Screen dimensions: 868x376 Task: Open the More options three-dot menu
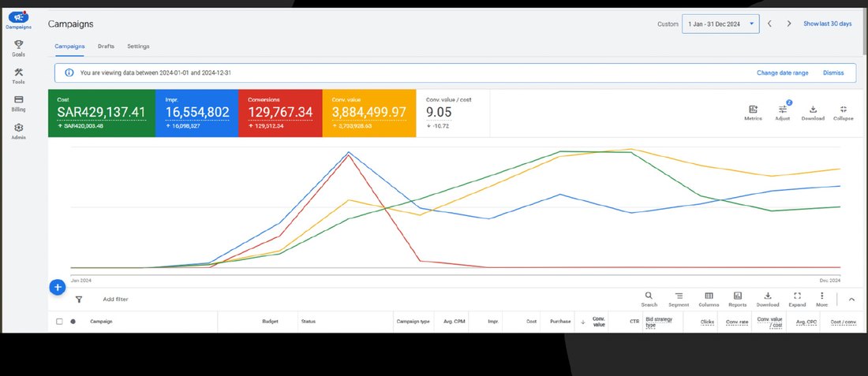tap(822, 300)
